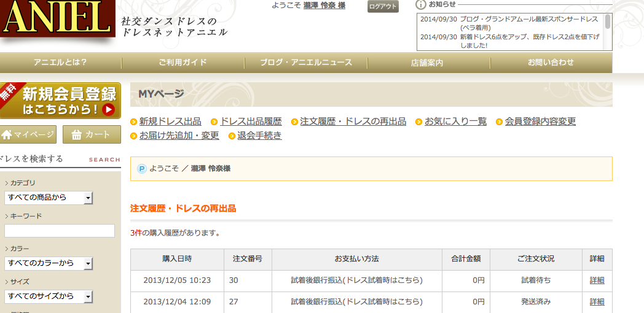Open 会員登録内容変更 link
644x313 pixels.
[541, 122]
